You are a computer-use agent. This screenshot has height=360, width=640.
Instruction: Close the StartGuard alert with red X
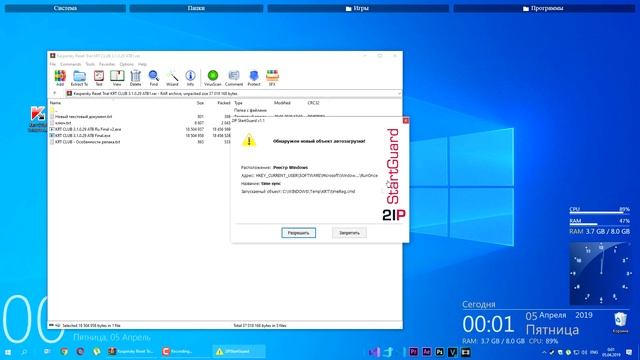coord(405,120)
